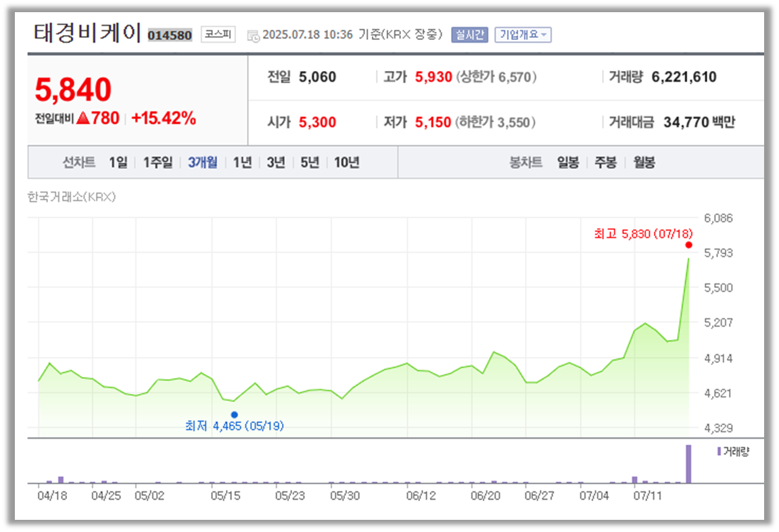Screen dimensions: 779x532
Task: Click the 저가 value 5,150
Action: point(433,122)
